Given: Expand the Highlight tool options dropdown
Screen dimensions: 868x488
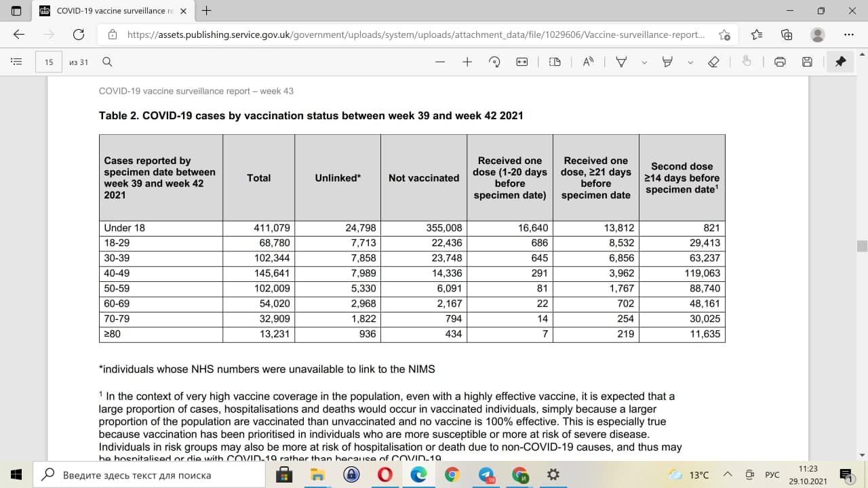Looking at the screenshot, I should tap(690, 62).
